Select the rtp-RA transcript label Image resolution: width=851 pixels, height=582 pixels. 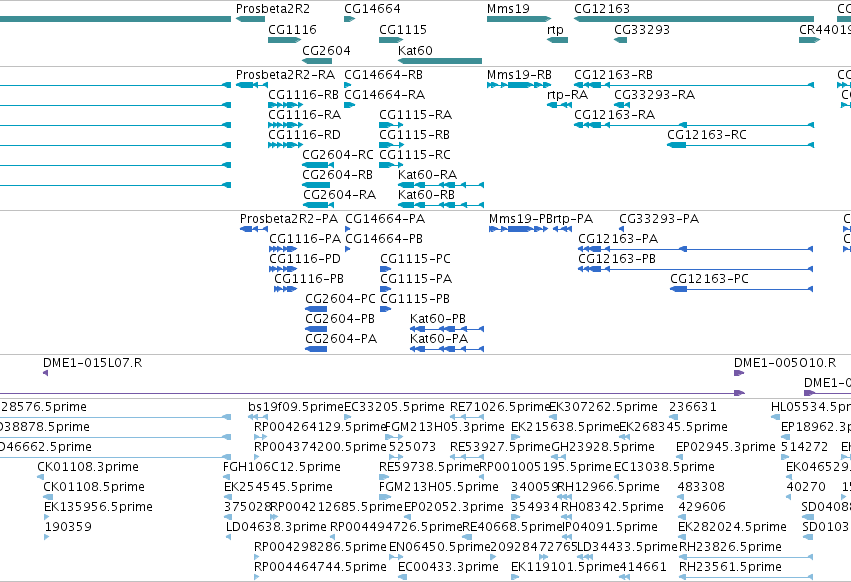tap(568, 94)
